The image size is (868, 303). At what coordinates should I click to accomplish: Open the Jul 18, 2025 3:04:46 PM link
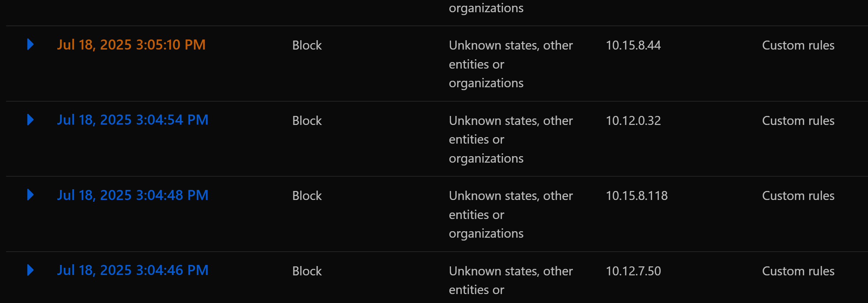pyautogui.click(x=133, y=270)
